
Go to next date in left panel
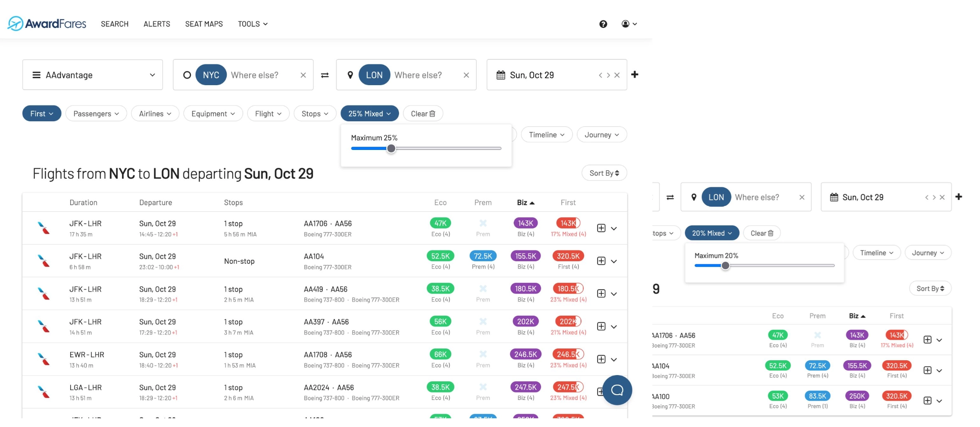click(608, 75)
